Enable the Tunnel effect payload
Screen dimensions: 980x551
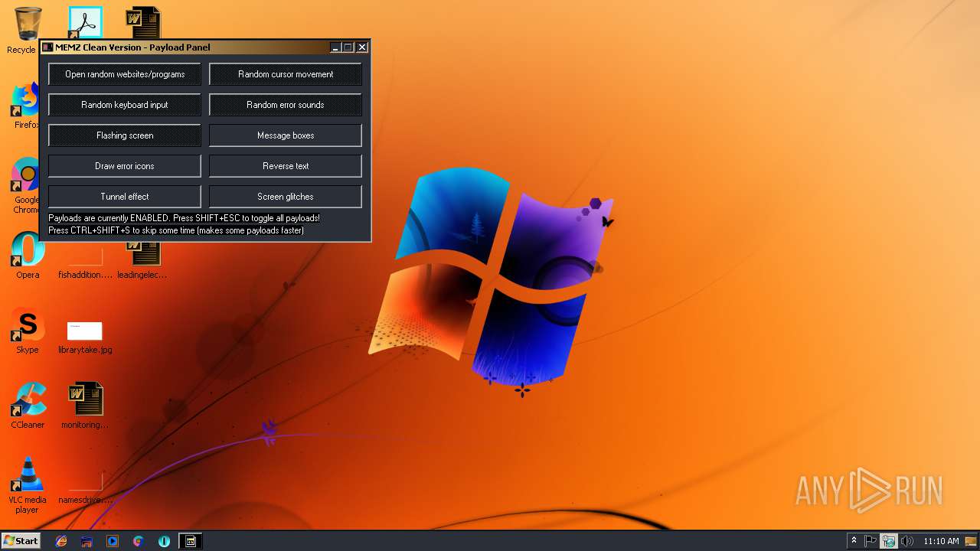pos(125,197)
